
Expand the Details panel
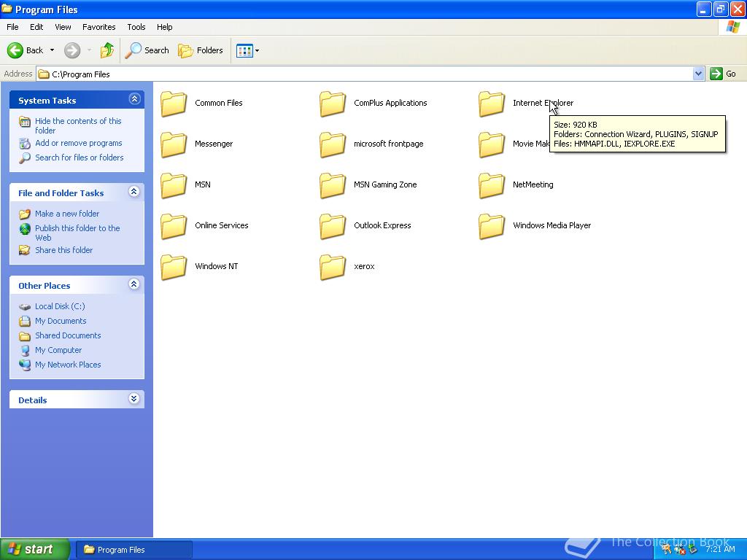[134, 399]
